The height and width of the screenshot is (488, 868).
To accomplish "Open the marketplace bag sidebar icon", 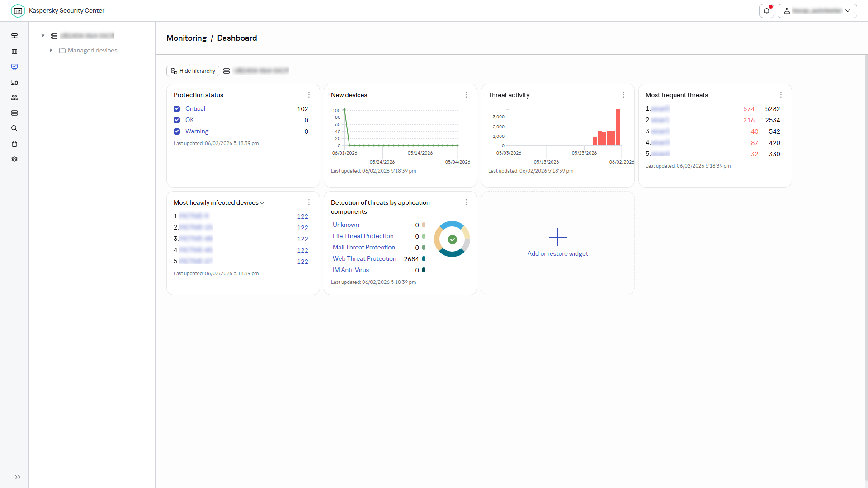I will pos(14,144).
